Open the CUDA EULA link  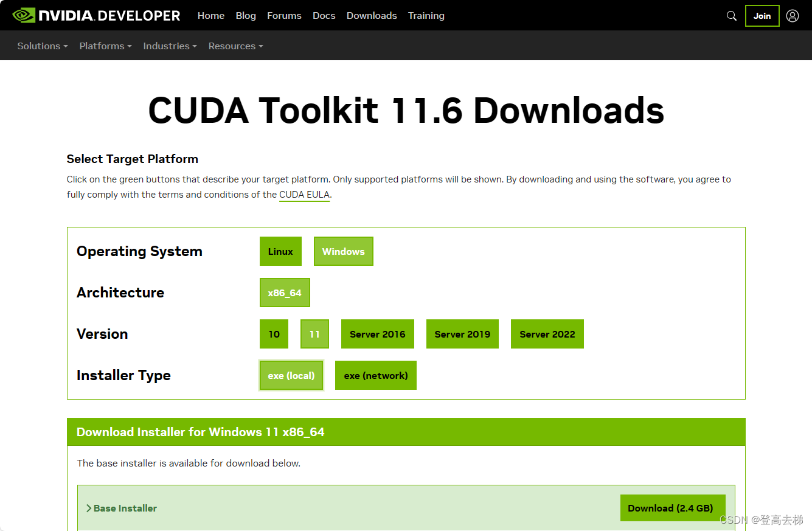point(305,195)
